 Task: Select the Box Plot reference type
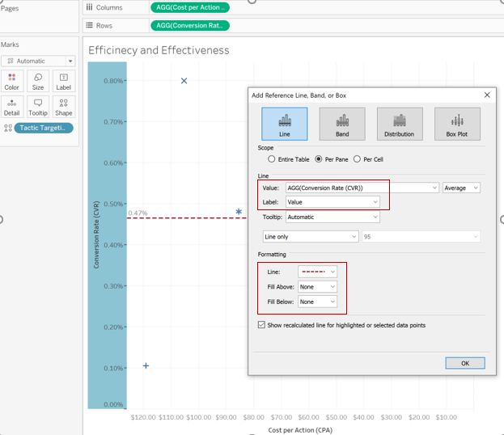tap(457, 124)
